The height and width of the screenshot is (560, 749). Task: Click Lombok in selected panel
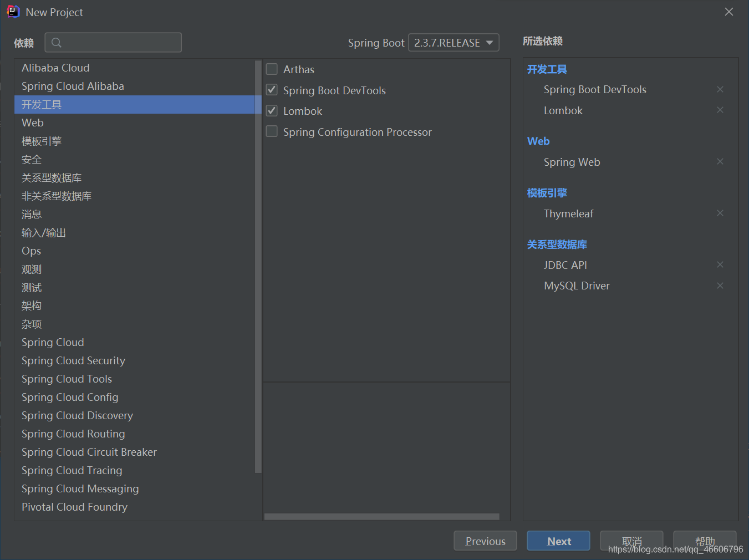tap(563, 110)
